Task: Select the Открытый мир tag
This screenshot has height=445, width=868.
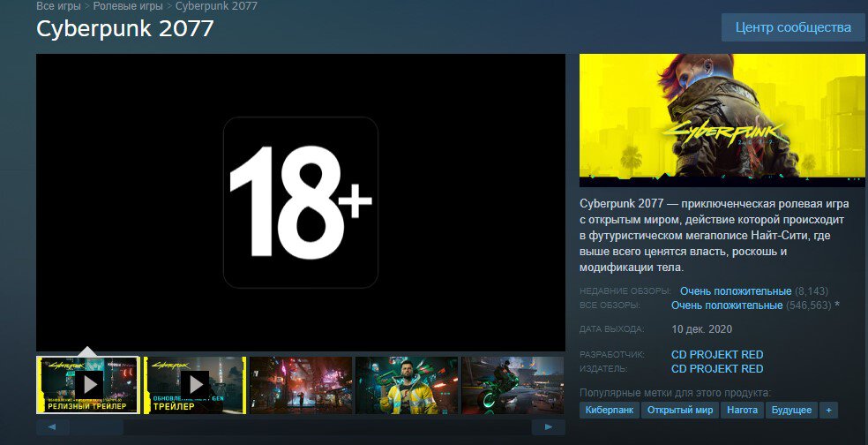Action: (x=680, y=410)
